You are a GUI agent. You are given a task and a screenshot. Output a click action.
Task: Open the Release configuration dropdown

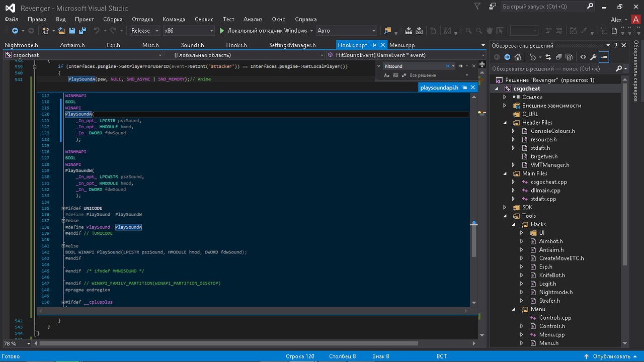coord(144,31)
